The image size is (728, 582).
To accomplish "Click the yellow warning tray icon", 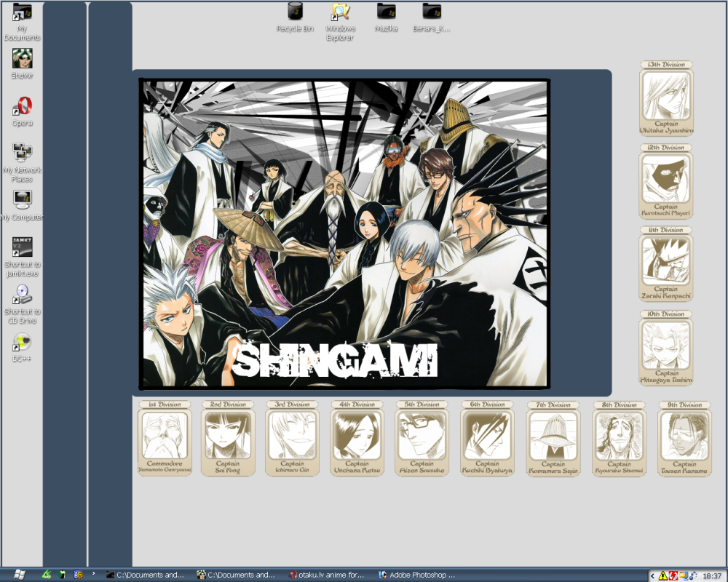I will pyautogui.click(x=662, y=576).
